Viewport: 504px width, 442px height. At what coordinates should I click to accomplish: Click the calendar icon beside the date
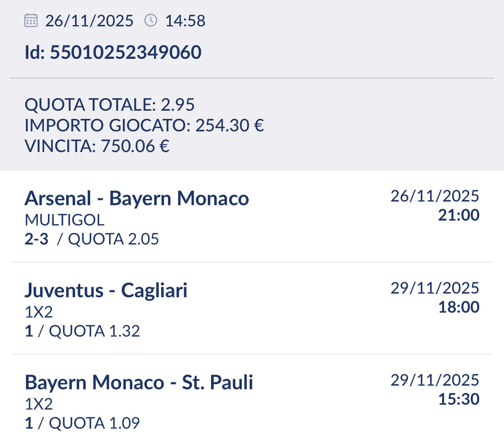pyautogui.click(x=31, y=20)
